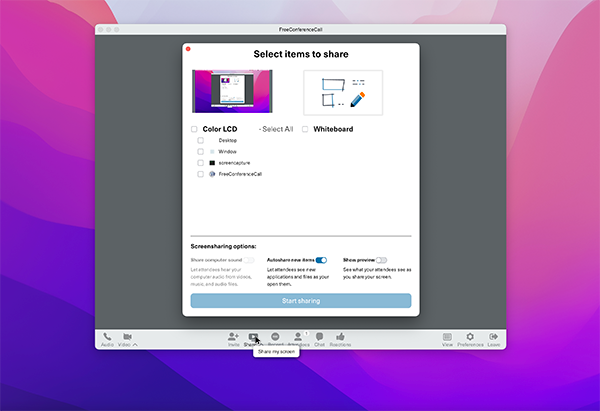The width and height of the screenshot is (600, 411).
Task: Expand the Video options arrow
Action: click(x=136, y=345)
